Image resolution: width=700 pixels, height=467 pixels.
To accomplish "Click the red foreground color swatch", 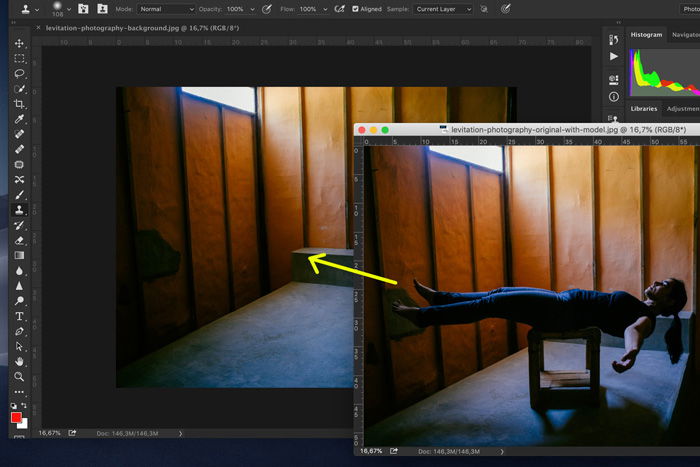I will (16, 418).
